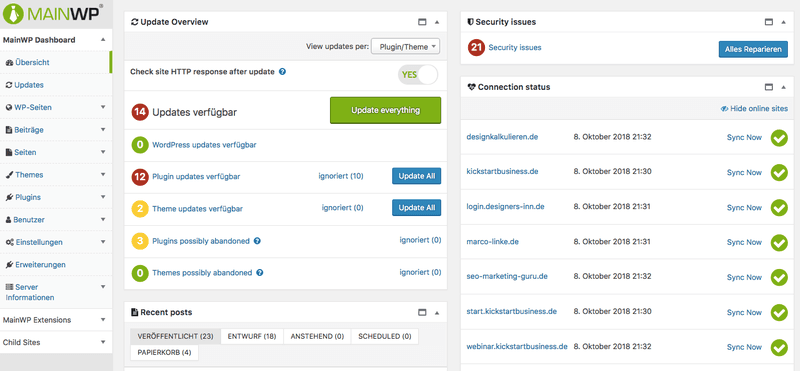
Task: Collapse the Connection status panel arrow
Action: (x=783, y=87)
